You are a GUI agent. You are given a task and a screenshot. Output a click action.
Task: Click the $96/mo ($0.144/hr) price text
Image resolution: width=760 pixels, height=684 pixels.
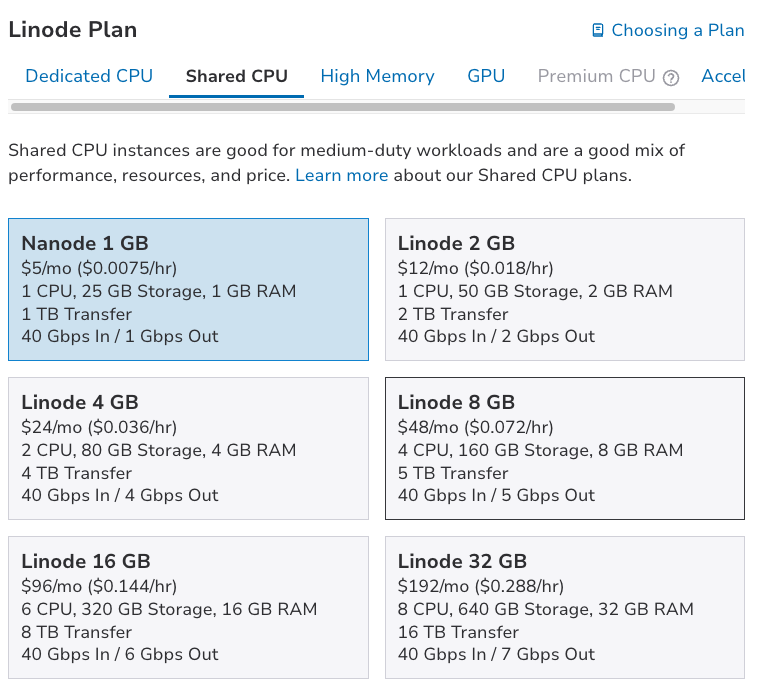tap(99, 586)
